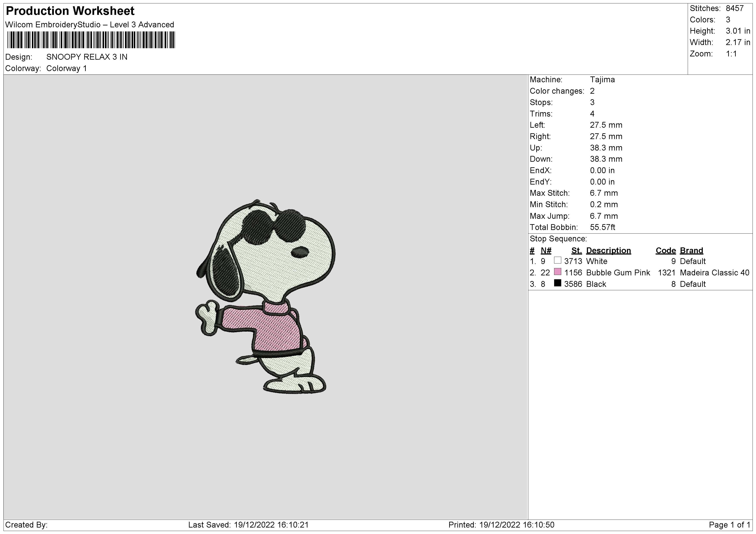The image size is (756, 534).
Task: Click the 'Max Jump:' label
Action: coord(550,216)
